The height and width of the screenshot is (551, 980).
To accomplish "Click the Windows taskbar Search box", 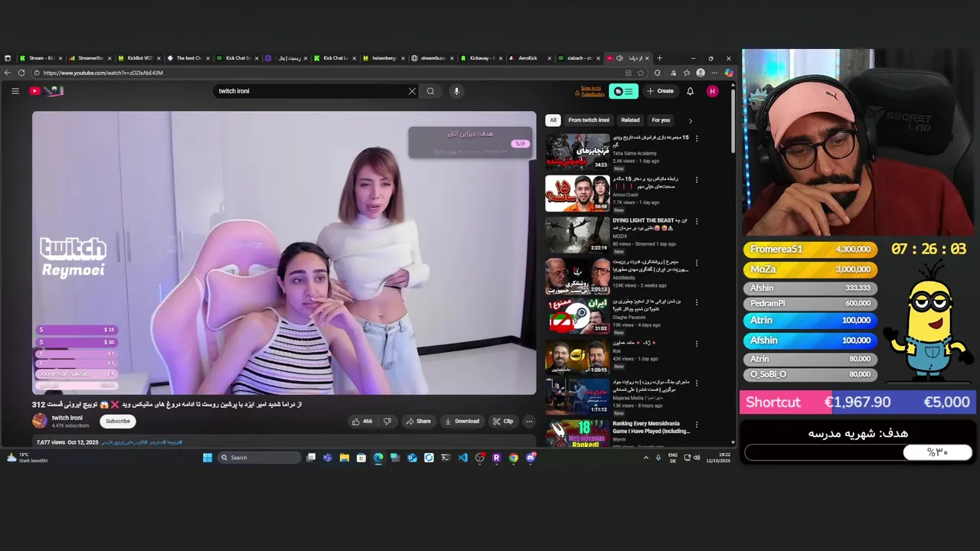I will pyautogui.click(x=259, y=458).
